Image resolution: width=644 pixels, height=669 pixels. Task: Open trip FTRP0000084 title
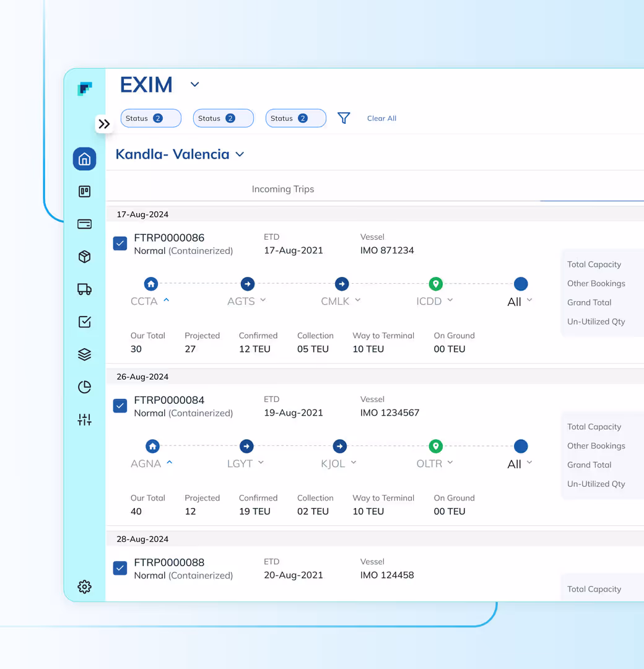[169, 400]
